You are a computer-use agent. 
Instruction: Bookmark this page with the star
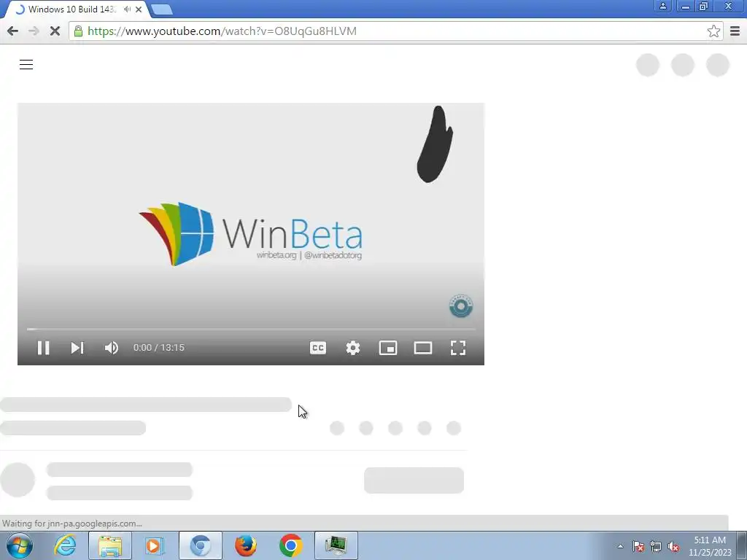713,31
